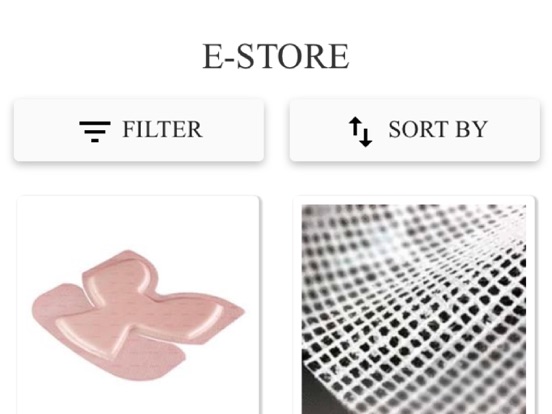Click the middle bar of the filter icon
Screen dimensions: 552x414
pos(95,132)
